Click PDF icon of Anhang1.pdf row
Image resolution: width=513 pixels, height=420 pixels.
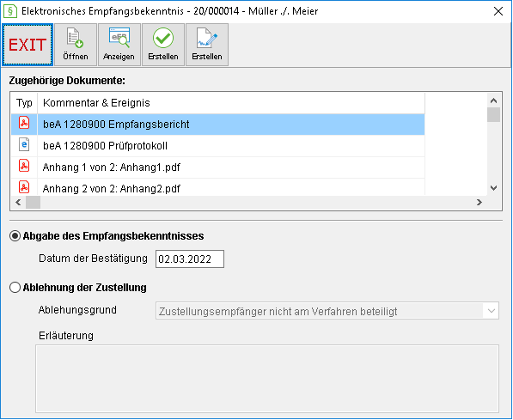24,166
